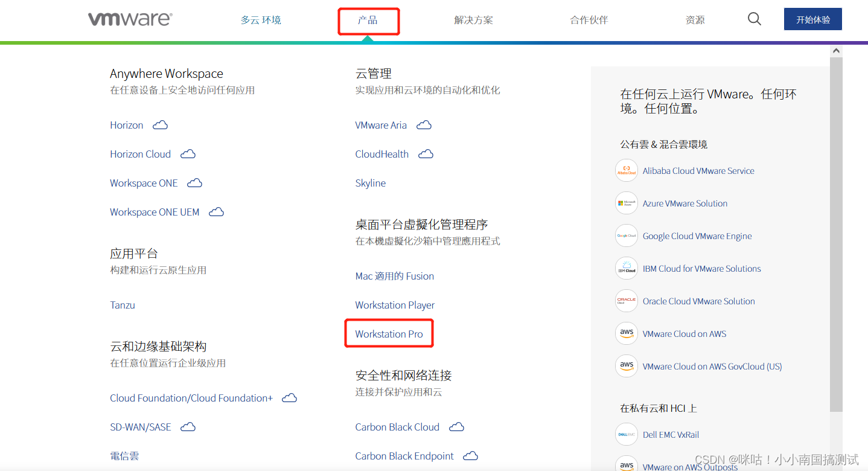Open the Workstation Pro link
The image size is (868, 471).
click(x=389, y=333)
